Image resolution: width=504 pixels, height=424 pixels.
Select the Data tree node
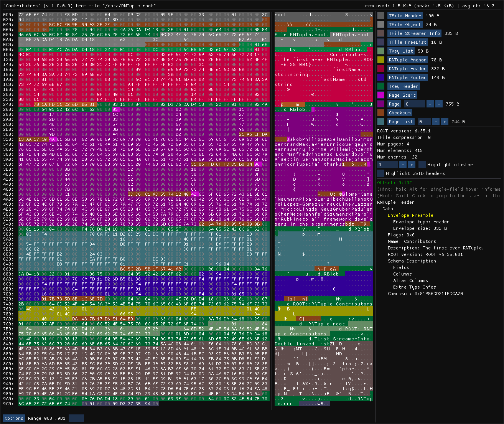pos(388,209)
